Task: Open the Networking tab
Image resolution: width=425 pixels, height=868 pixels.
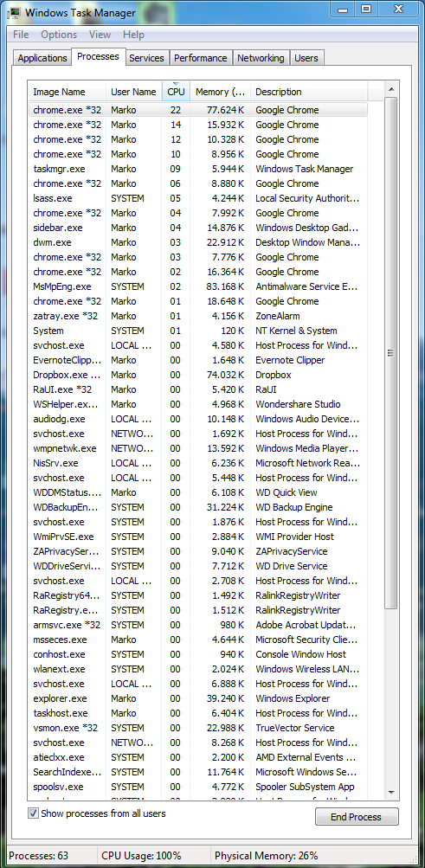Action: point(261,58)
